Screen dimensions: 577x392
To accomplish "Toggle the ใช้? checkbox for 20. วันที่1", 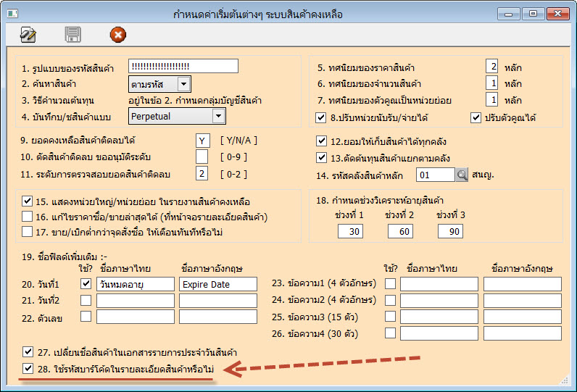I will (x=86, y=283).
